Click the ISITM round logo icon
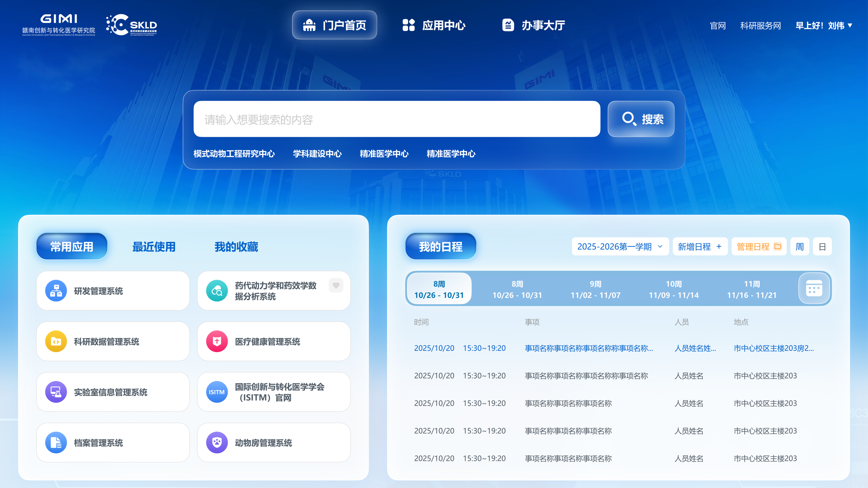 pos(217,392)
